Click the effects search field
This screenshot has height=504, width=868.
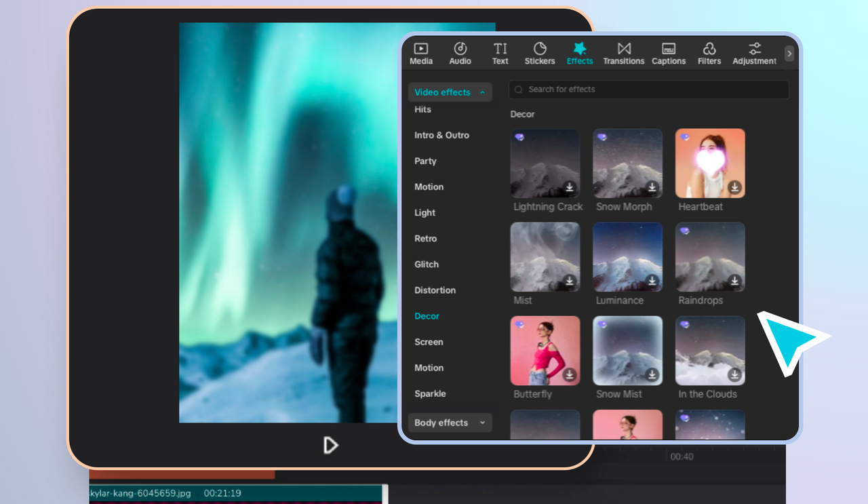pos(648,89)
